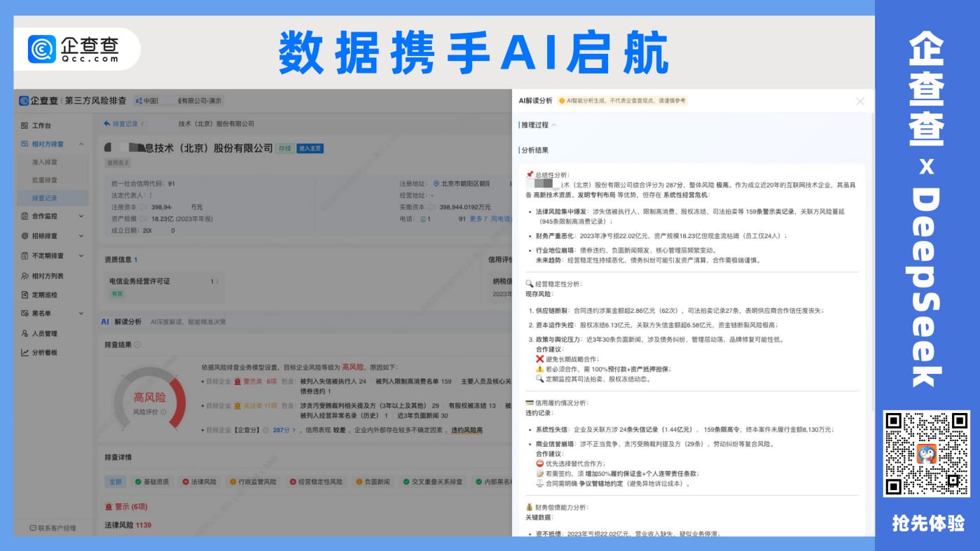The width and height of the screenshot is (980, 551).
Task: Click the 黑名单 sidebar icon
Action: [25, 314]
